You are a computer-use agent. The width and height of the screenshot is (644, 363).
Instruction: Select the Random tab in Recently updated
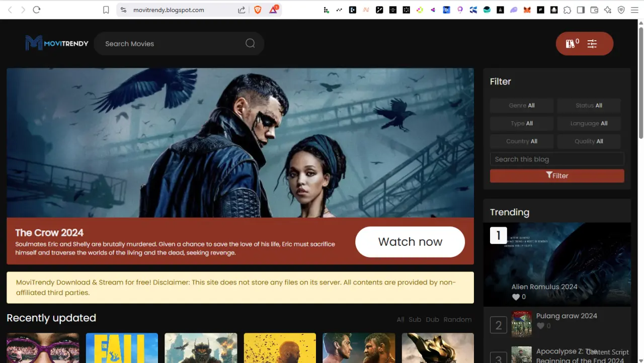(457, 319)
